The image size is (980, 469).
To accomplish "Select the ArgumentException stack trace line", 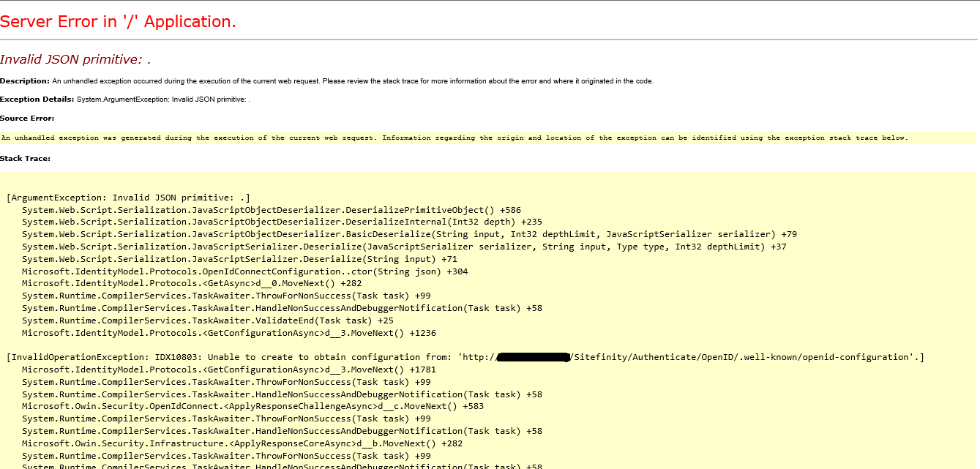I will (x=128, y=197).
